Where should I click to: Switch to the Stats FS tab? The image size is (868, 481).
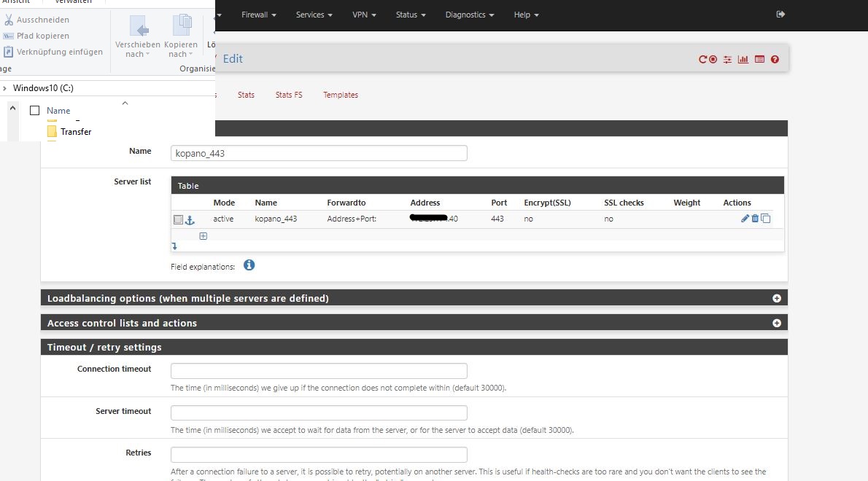288,95
